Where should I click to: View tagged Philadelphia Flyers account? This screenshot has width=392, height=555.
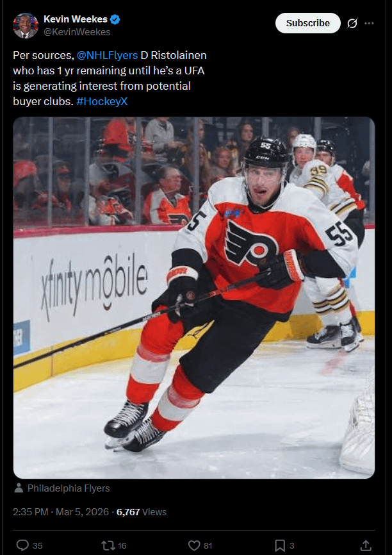(x=69, y=488)
